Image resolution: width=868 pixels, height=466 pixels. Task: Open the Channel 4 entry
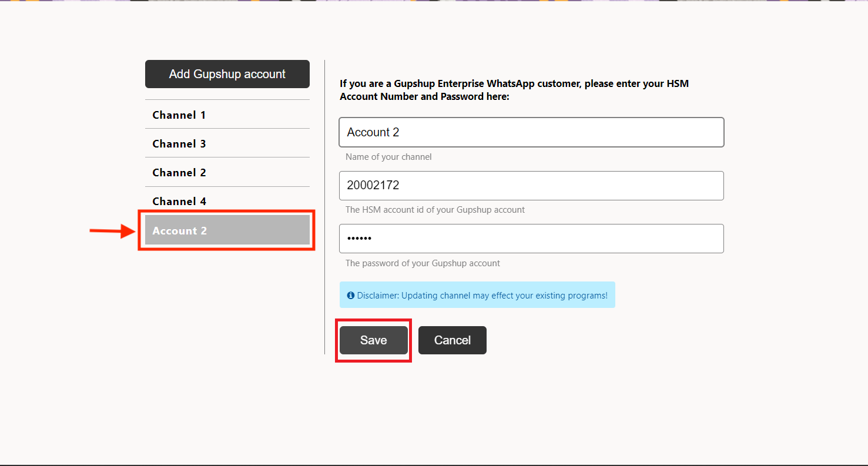click(x=227, y=201)
